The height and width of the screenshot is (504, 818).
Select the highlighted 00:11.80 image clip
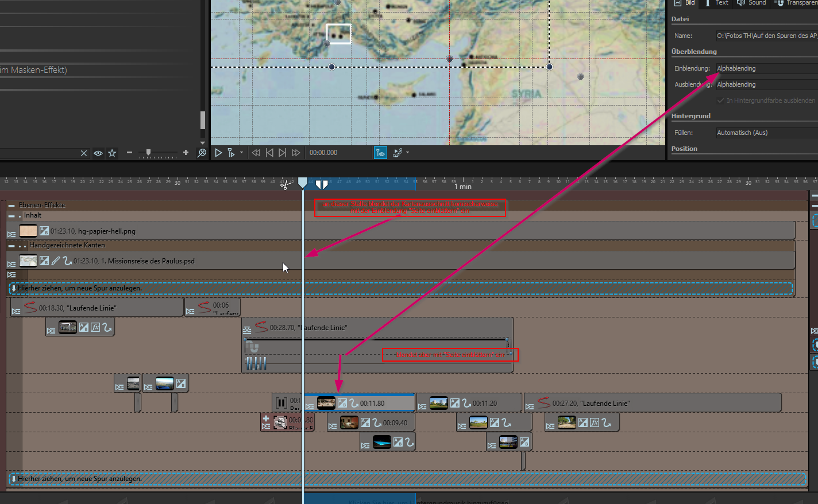pos(359,403)
